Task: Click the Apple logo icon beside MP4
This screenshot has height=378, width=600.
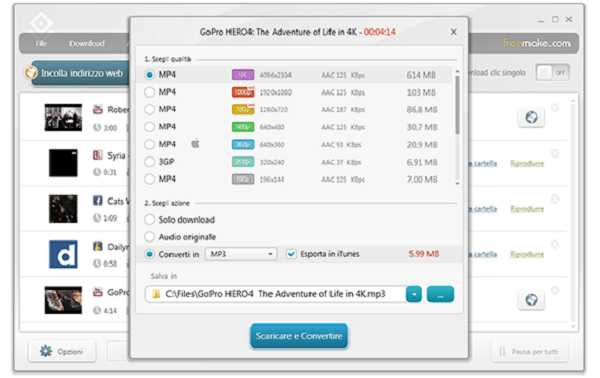Action: (195, 144)
